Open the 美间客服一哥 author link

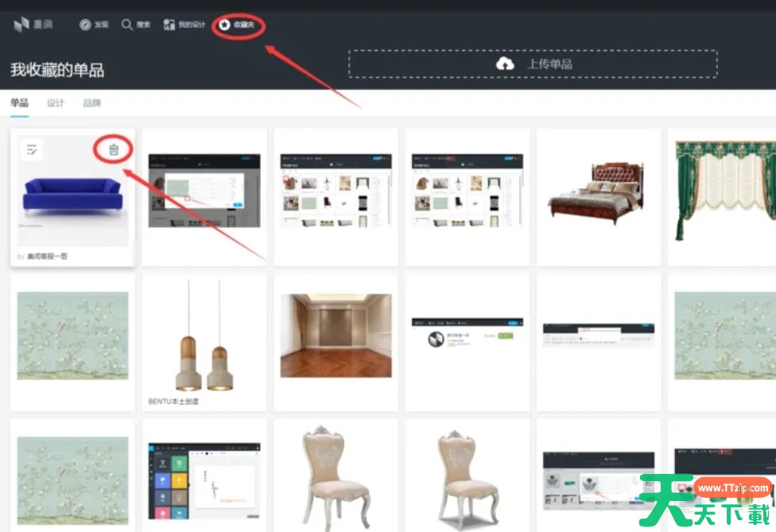coord(48,257)
